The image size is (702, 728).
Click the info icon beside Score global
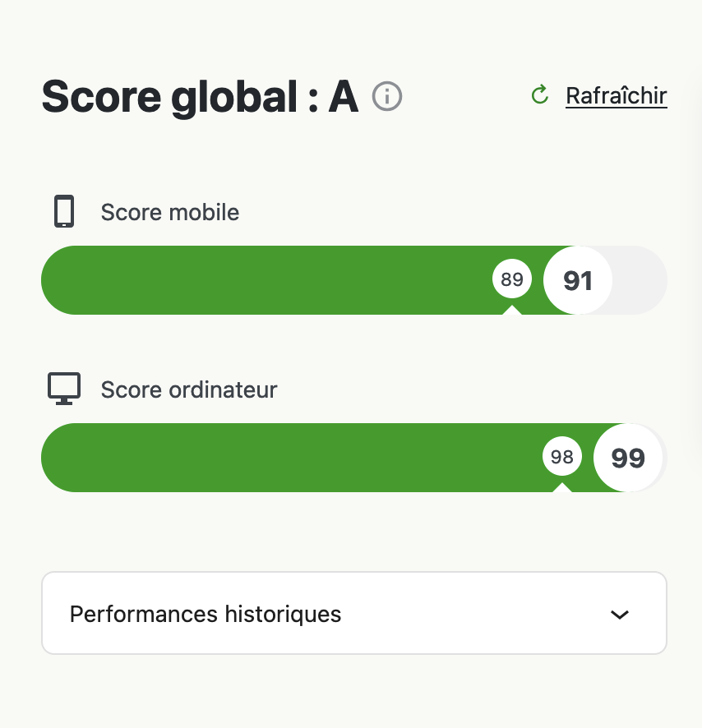386,96
